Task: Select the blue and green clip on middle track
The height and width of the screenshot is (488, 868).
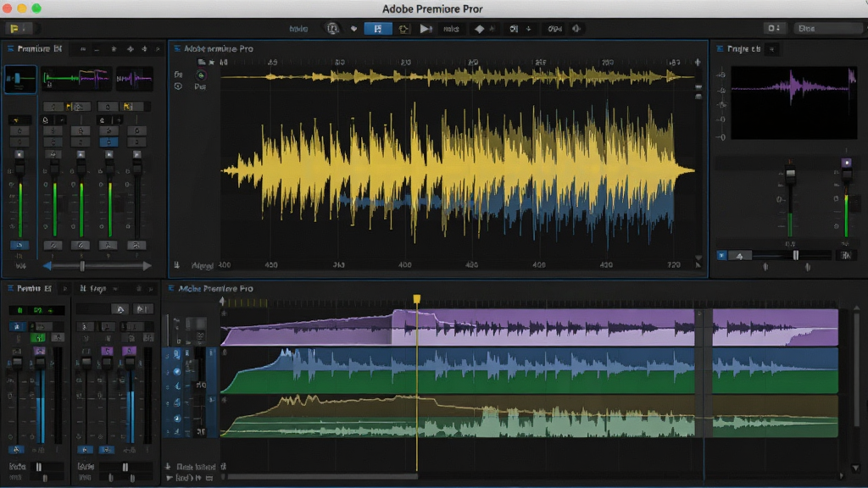Action: [529, 371]
